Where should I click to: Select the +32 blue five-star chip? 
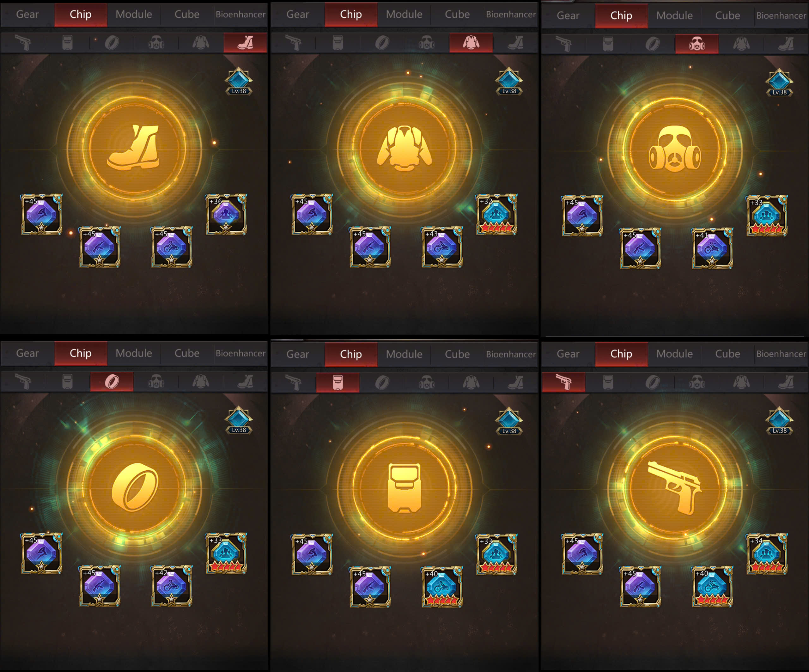click(496, 214)
